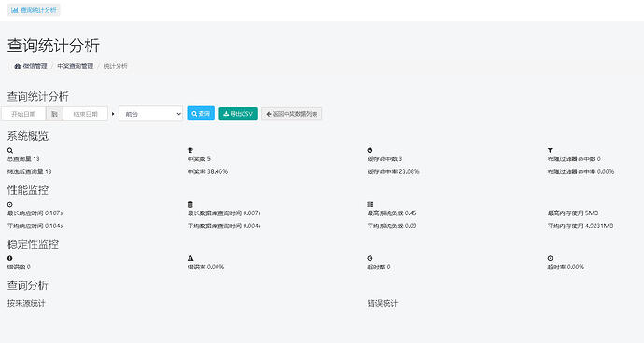Select the text 平均系统负载 0.09
The image size is (644, 343).
pos(392,226)
